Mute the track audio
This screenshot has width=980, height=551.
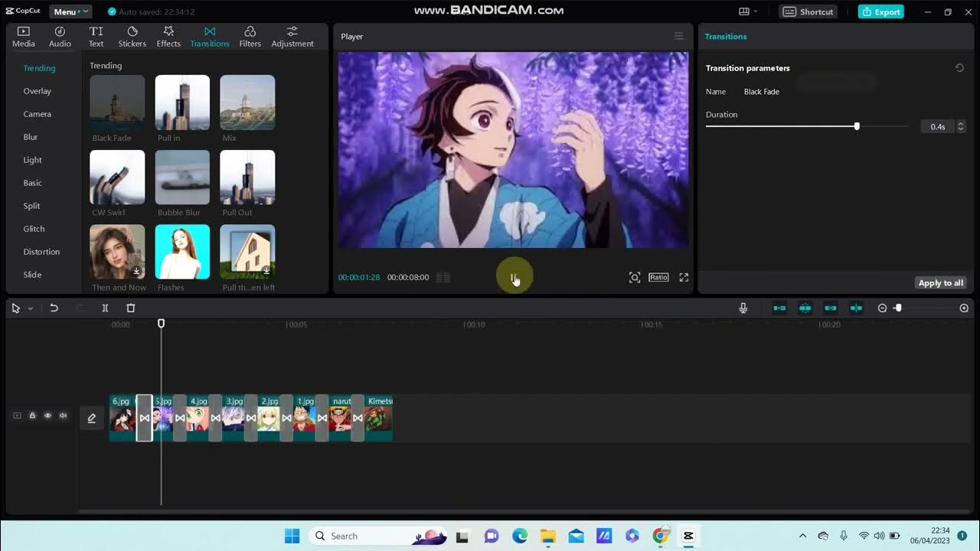click(x=63, y=416)
